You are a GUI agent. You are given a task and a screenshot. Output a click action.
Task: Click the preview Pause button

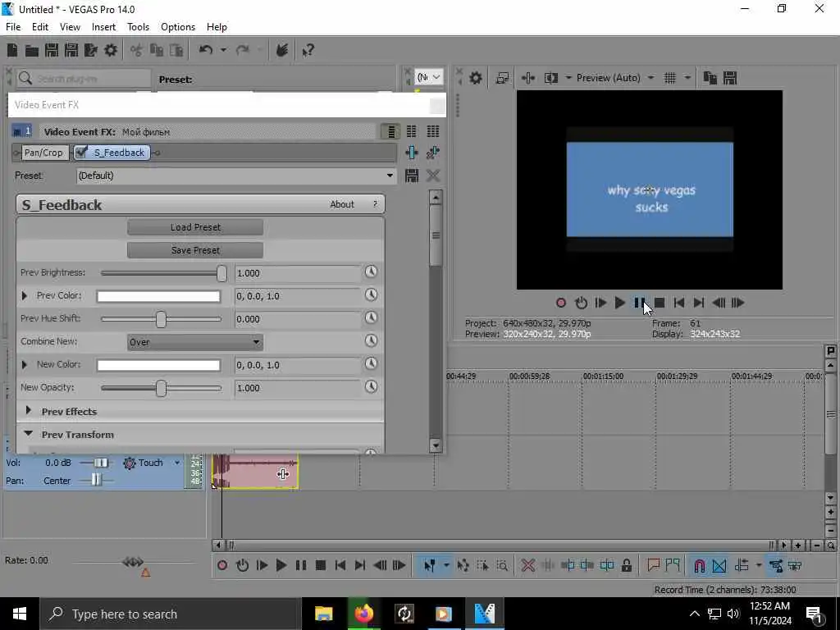(640, 303)
